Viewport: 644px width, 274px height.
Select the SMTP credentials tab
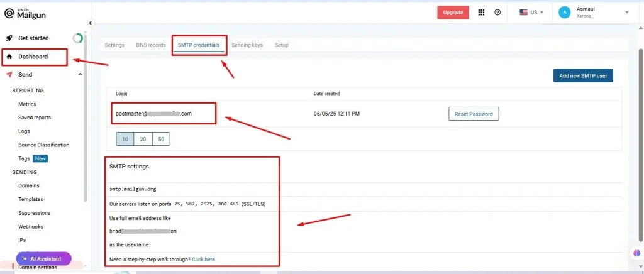click(198, 45)
